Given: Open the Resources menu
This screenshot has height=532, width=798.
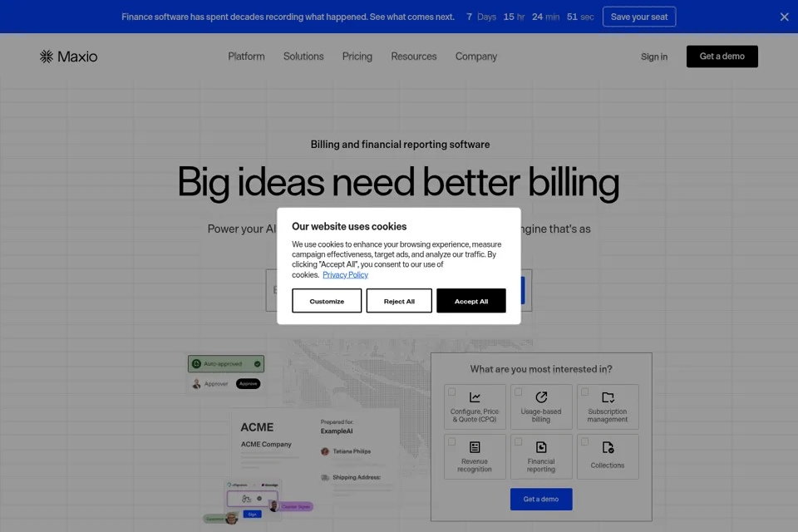Looking at the screenshot, I should coord(414,57).
